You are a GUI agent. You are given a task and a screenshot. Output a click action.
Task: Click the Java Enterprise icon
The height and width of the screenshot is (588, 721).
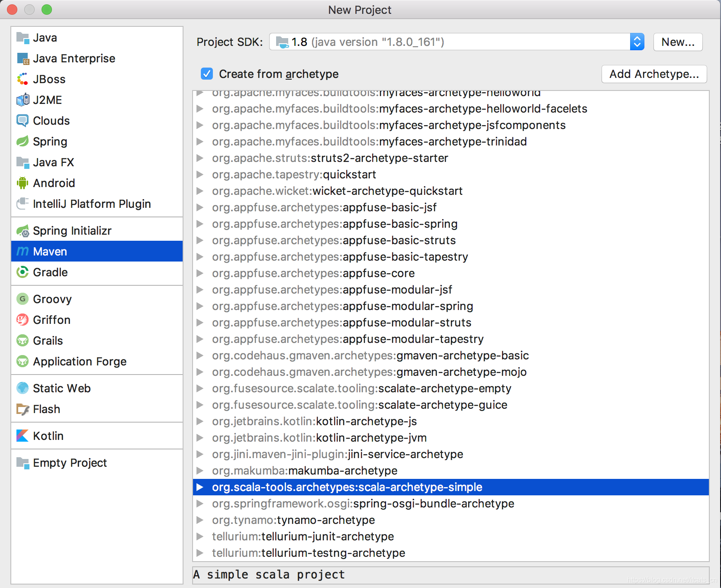tap(23, 58)
